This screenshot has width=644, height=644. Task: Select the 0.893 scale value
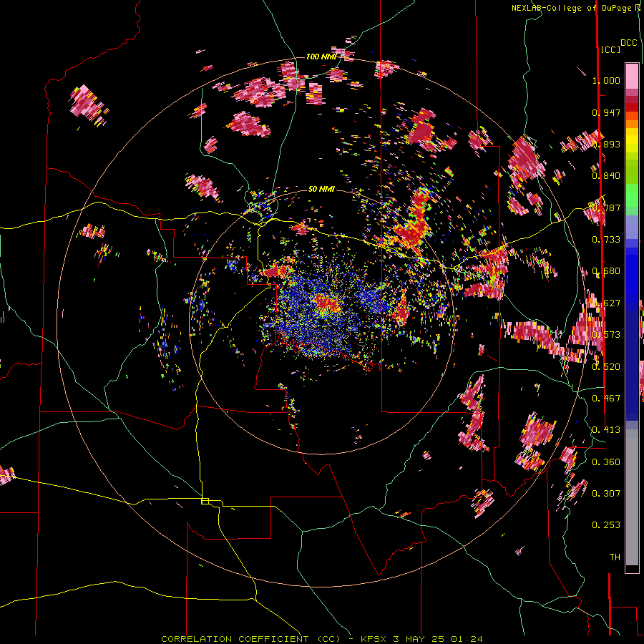pos(606,144)
